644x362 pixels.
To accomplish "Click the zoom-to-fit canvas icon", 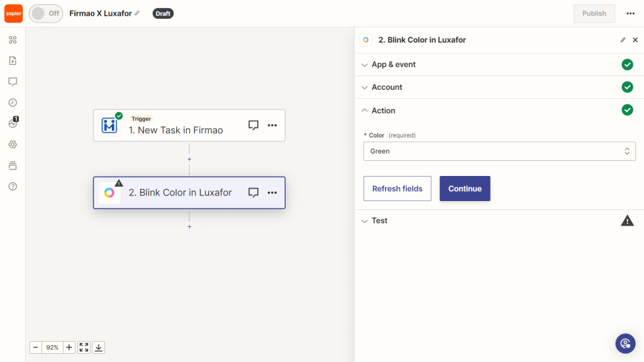I will tap(84, 347).
